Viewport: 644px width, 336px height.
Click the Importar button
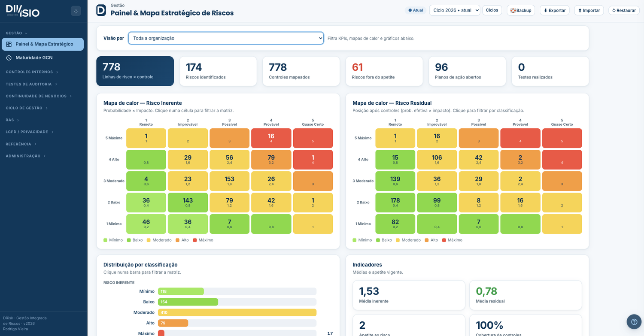coord(589,10)
